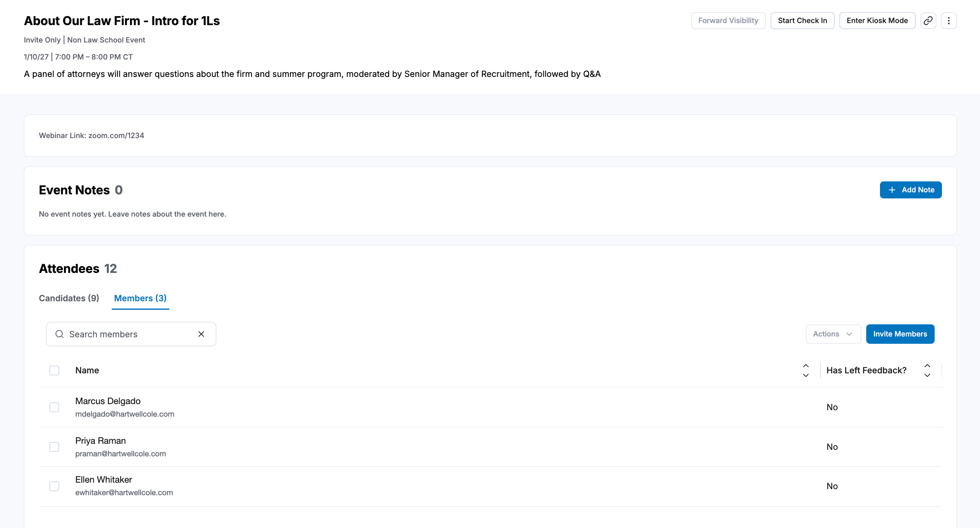Click Ellen Whitaker's name
This screenshot has width=980, height=528.
tap(104, 480)
